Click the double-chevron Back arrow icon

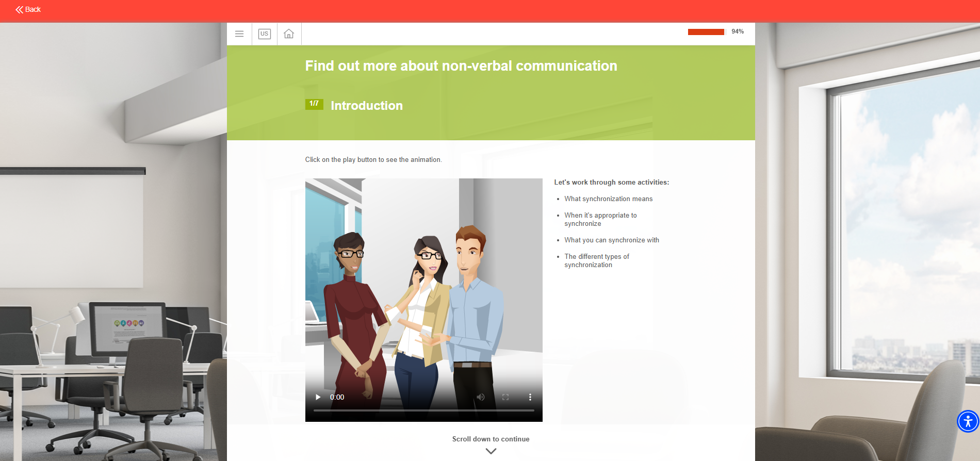tap(19, 10)
